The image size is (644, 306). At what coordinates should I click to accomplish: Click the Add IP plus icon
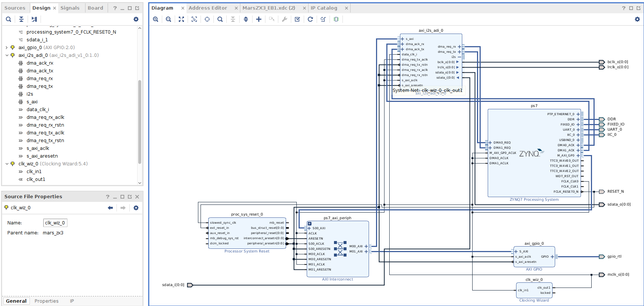click(x=259, y=19)
